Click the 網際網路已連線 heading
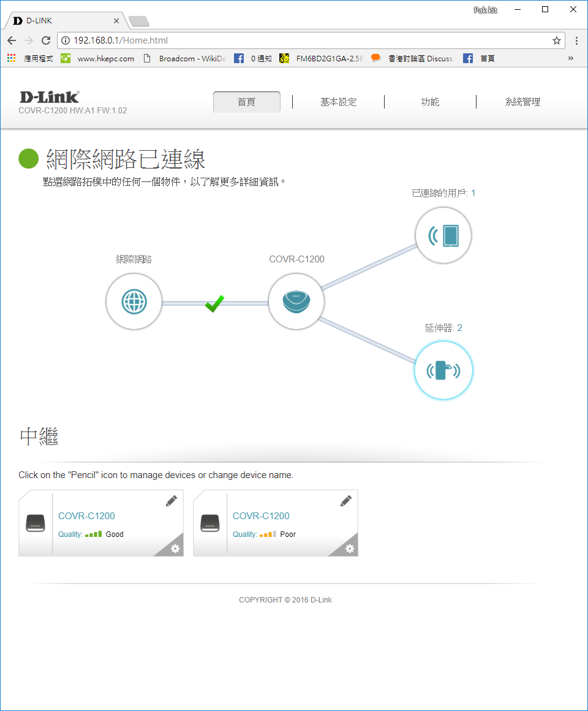The width and height of the screenshot is (588, 711). click(x=126, y=159)
